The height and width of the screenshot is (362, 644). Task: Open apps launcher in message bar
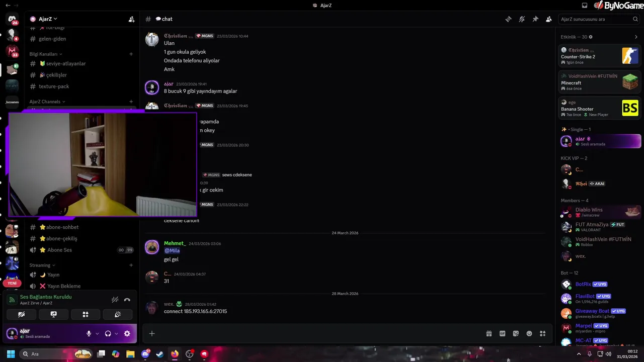(x=542, y=333)
